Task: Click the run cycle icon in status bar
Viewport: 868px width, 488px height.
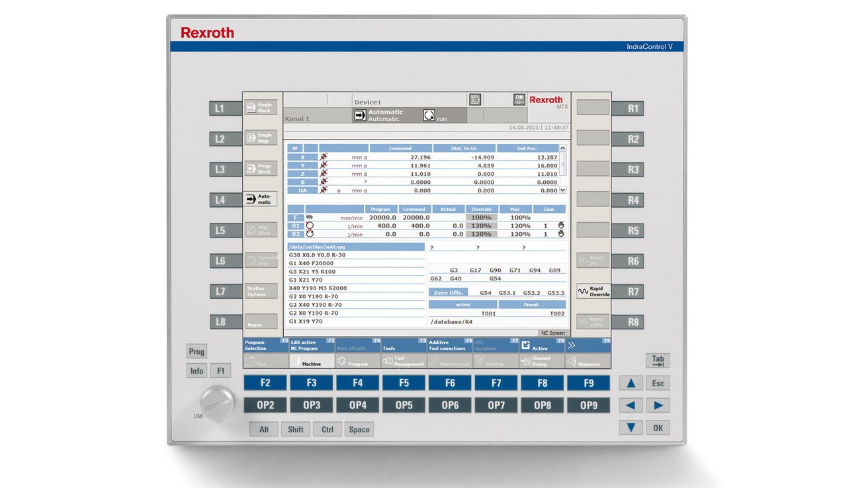Action: coord(429,115)
